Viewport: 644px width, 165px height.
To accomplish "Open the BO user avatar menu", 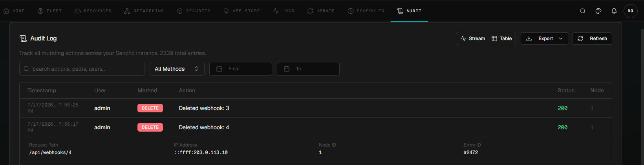I will point(630,11).
